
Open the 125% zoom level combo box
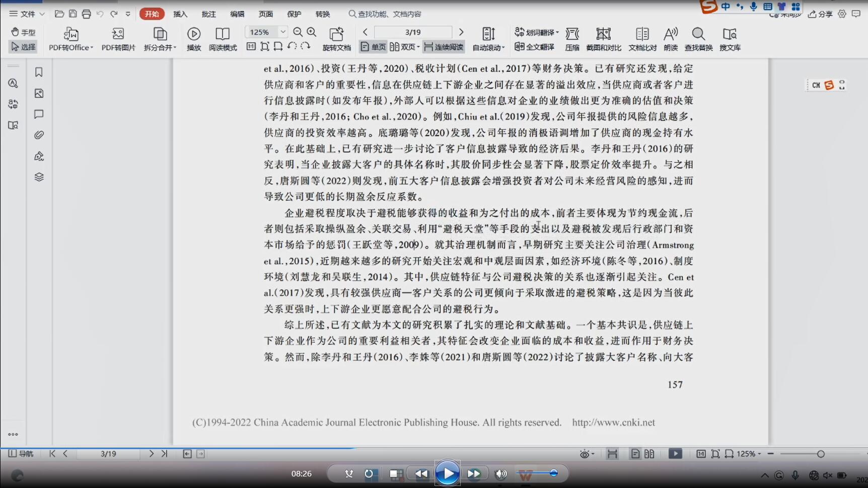(266, 32)
